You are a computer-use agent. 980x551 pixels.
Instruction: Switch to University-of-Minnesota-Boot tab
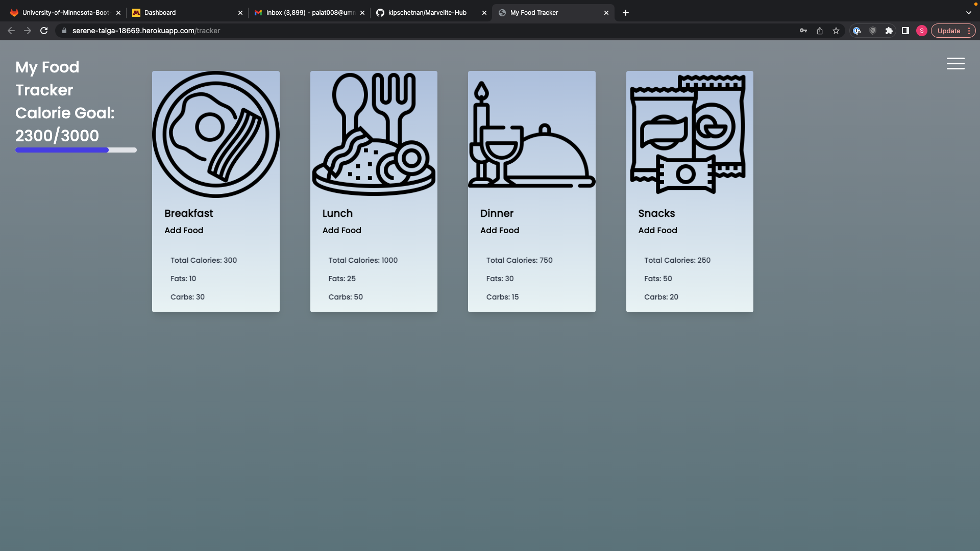coord(66,13)
